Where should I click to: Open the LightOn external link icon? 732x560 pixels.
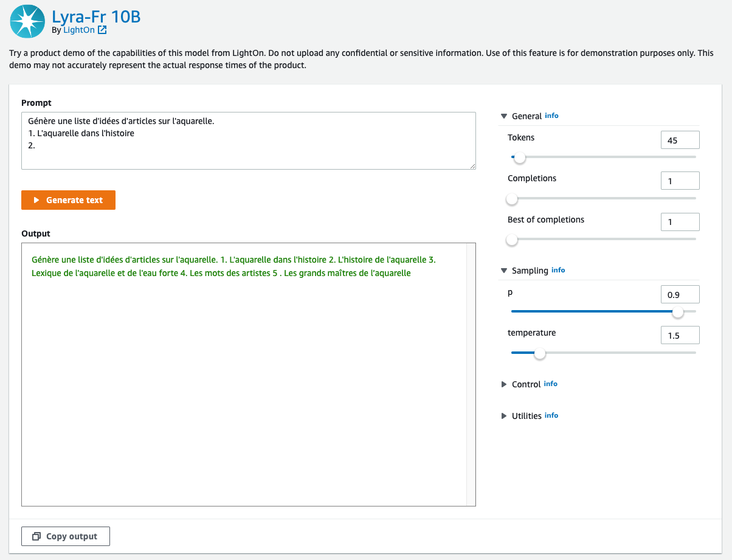[102, 30]
